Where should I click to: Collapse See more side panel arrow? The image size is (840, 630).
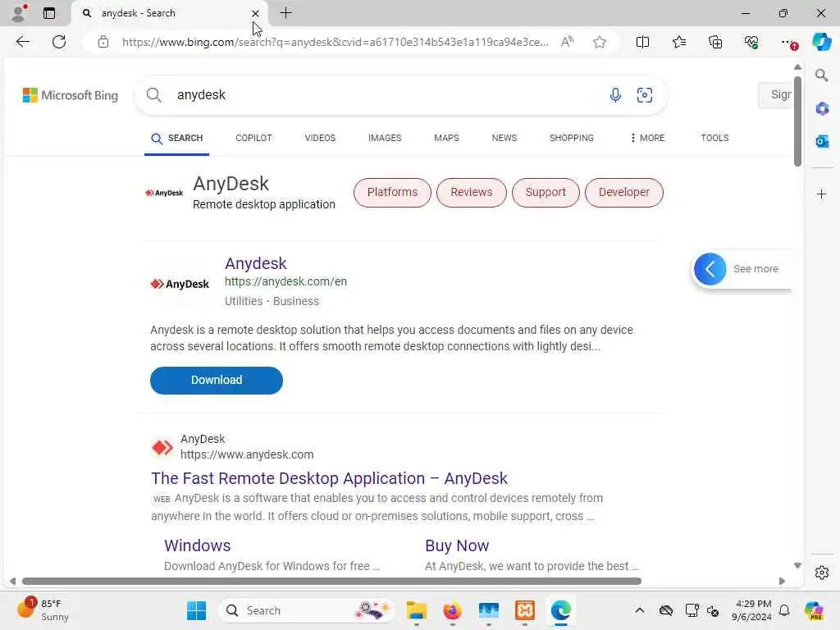pyautogui.click(x=710, y=269)
